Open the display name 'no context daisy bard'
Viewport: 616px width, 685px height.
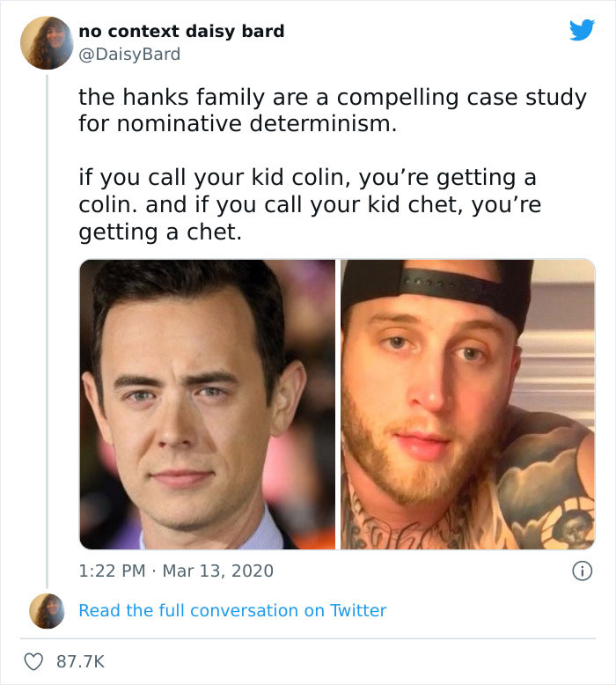click(181, 31)
